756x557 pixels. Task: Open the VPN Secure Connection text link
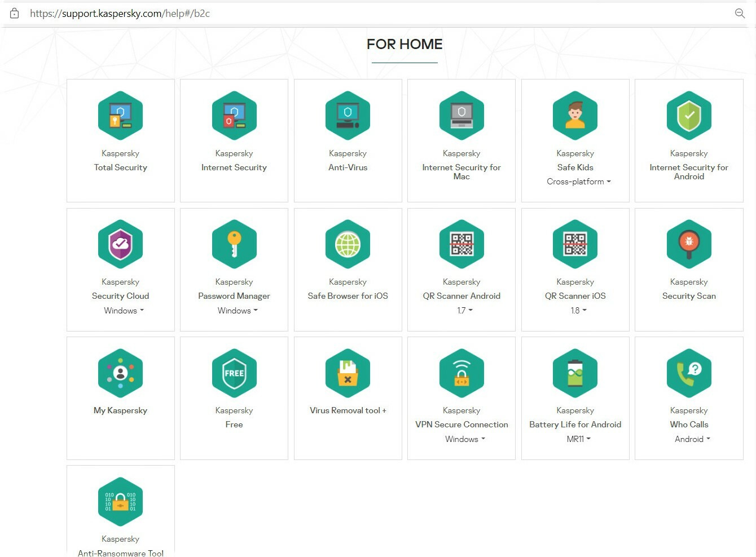(461, 425)
